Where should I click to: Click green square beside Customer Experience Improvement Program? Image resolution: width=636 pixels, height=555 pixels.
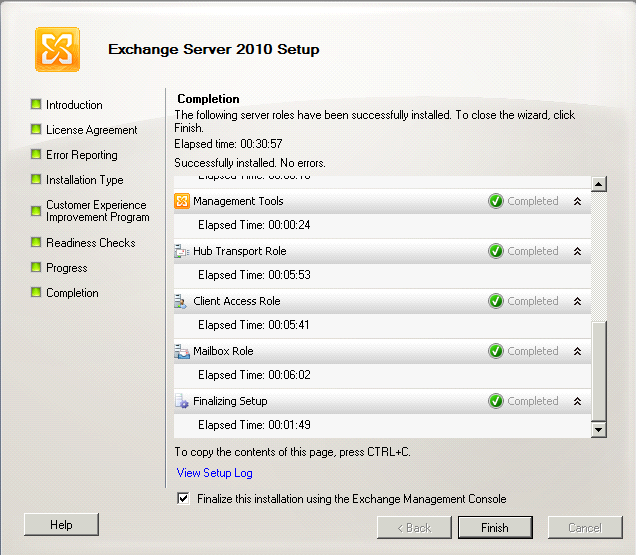pyautogui.click(x=36, y=211)
